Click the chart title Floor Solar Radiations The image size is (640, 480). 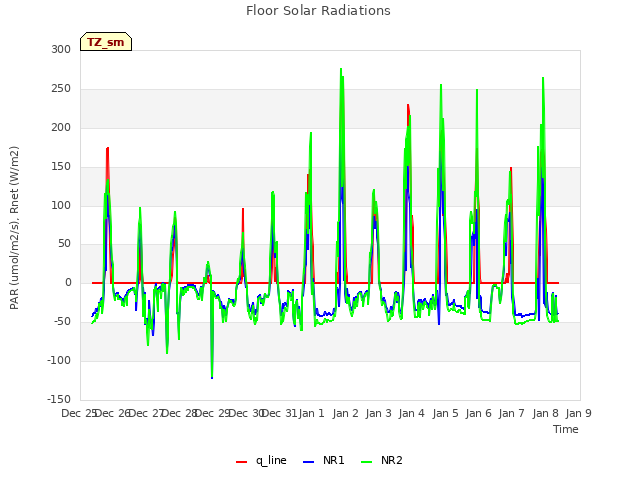318,11
